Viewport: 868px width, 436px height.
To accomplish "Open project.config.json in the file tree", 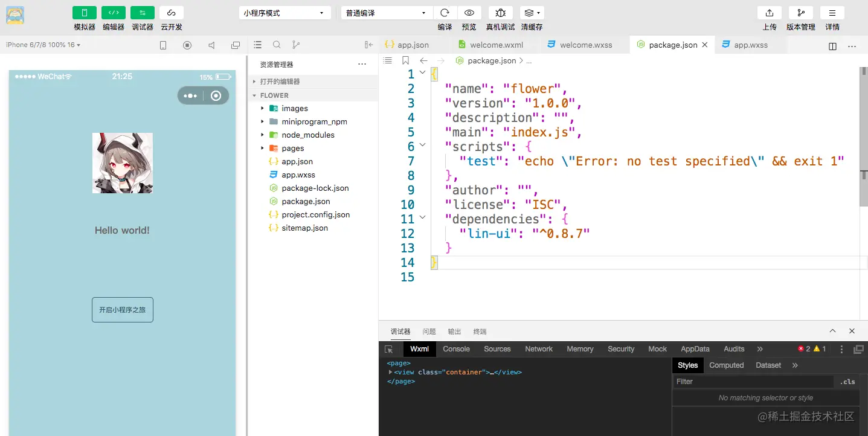I will click(314, 214).
